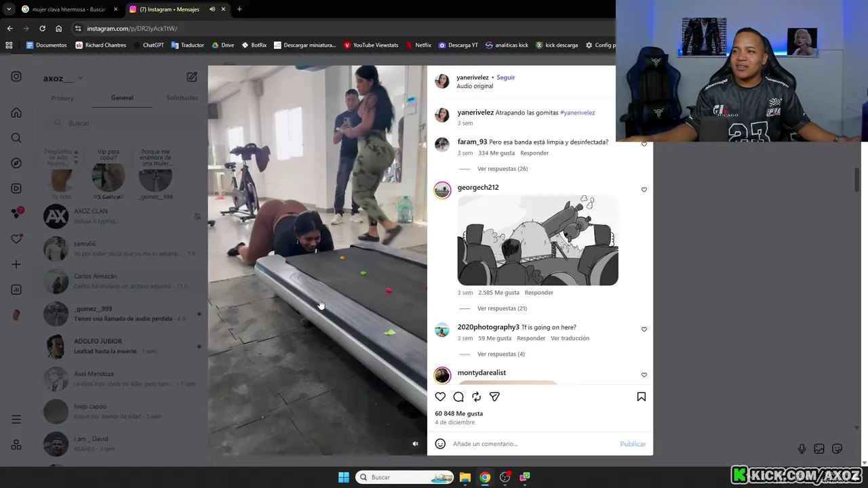Open the post comment bubble icon

coord(458,396)
